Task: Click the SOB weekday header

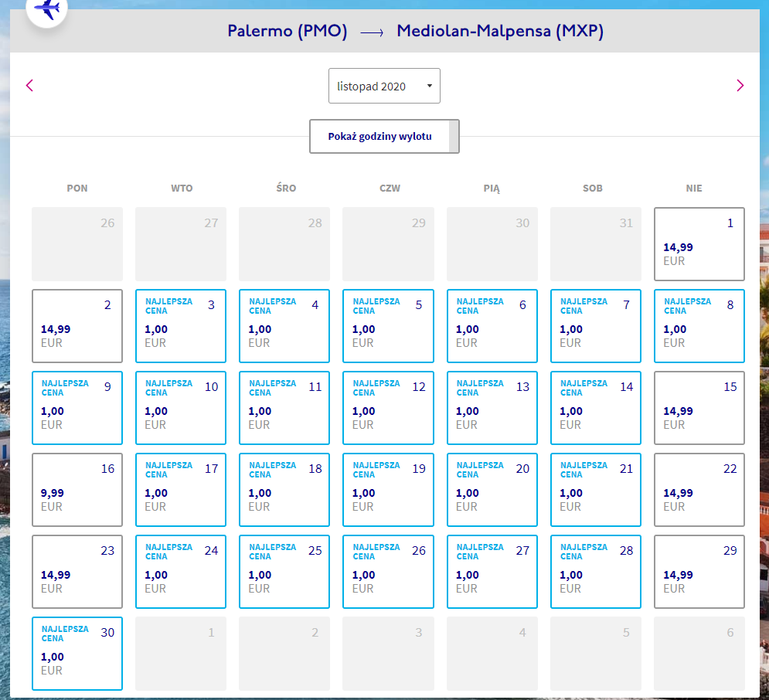Action: (x=593, y=189)
